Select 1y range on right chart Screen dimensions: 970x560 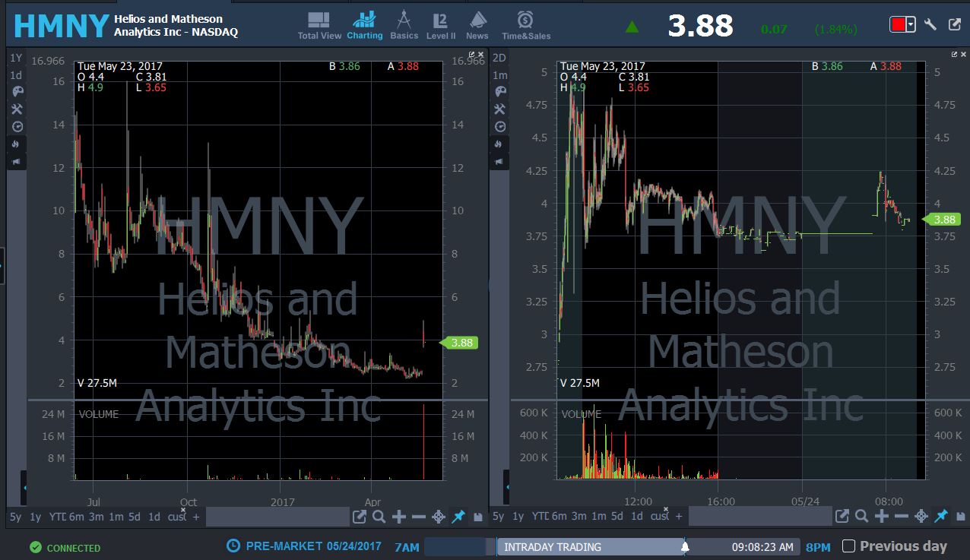click(518, 517)
